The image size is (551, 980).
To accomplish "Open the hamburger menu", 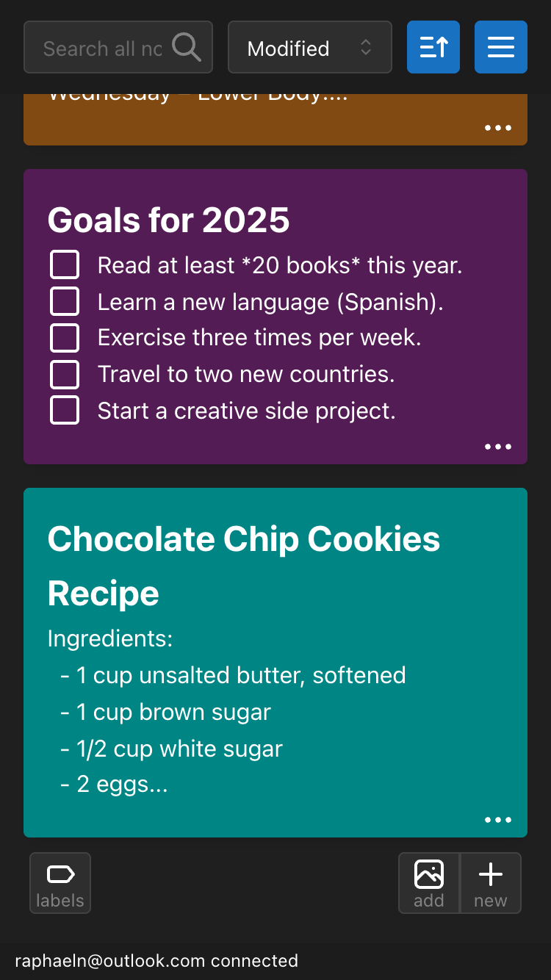I will click(x=501, y=48).
